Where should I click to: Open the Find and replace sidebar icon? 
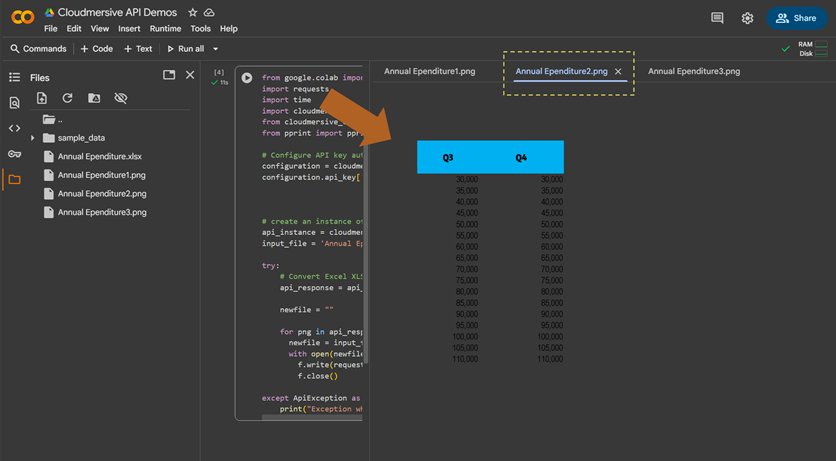tap(14, 103)
